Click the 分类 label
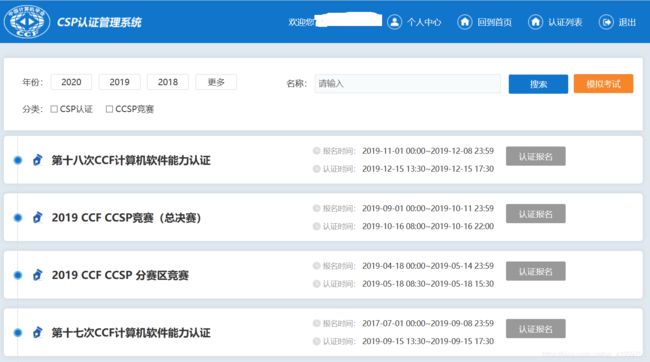The image size is (650, 362). coord(32,109)
